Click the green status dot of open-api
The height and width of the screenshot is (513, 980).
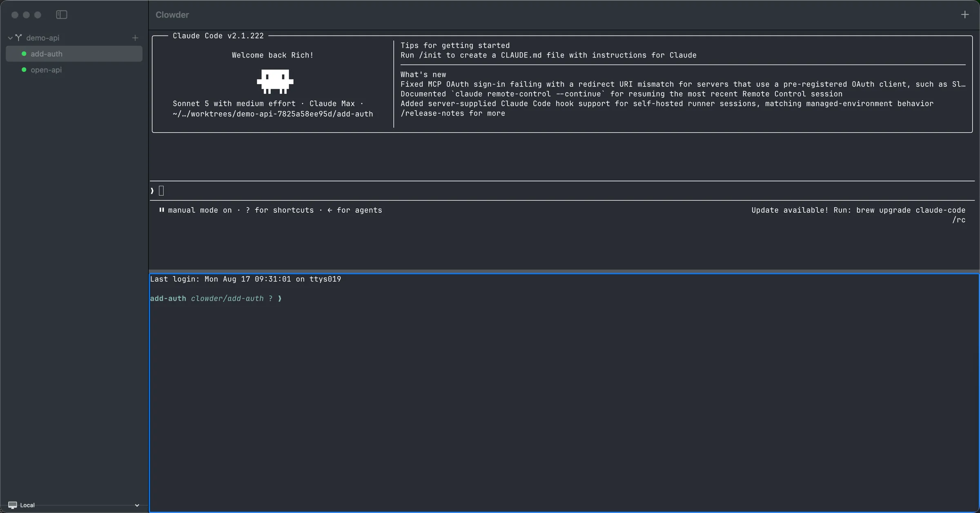(24, 70)
